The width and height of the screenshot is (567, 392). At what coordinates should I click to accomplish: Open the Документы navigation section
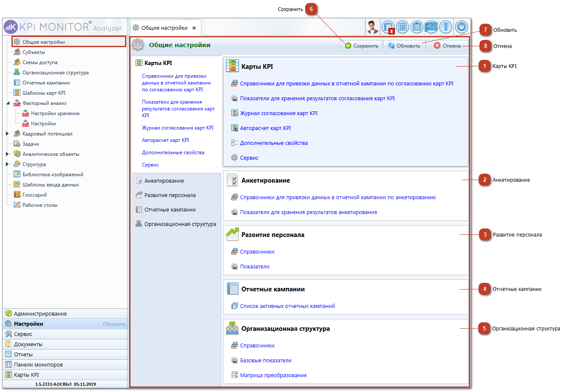(x=65, y=344)
